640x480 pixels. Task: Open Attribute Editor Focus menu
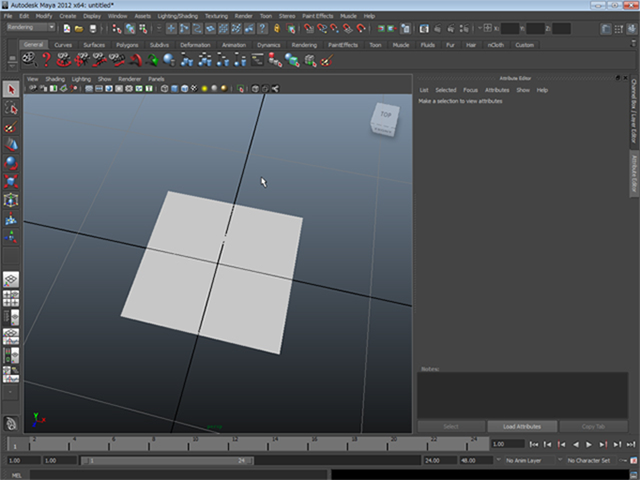tap(470, 90)
